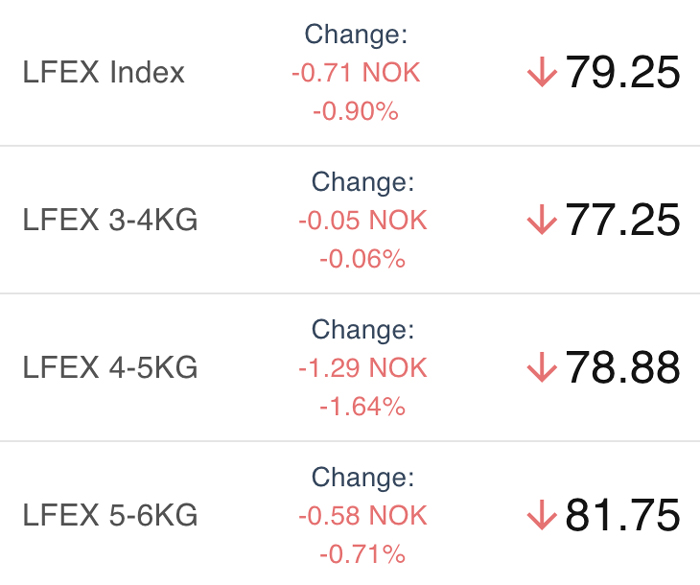This screenshot has width=700, height=585.
Task: Click the red down arrow beside 81.75
Action: [542, 515]
